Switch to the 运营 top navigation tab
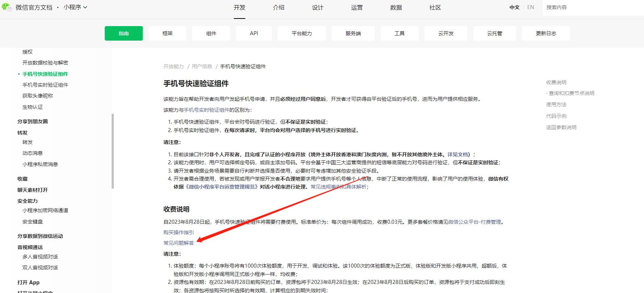Image resolution: width=644 pixels, height=293 pixels. tap(357, 8)
